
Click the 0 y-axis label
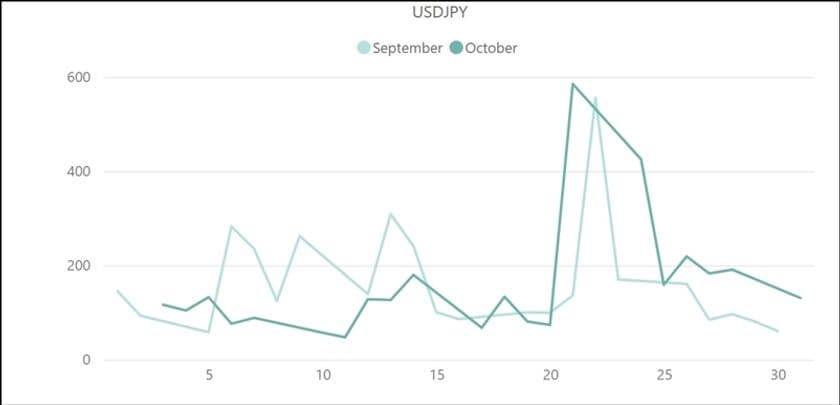tap(85, 360)
